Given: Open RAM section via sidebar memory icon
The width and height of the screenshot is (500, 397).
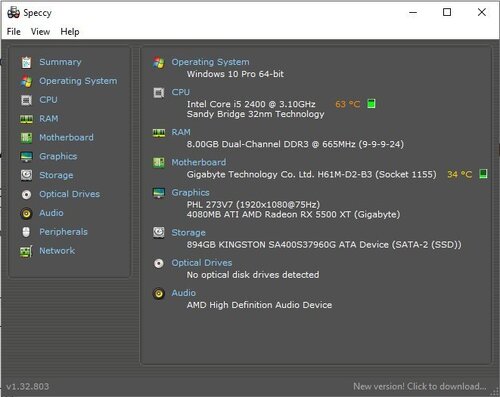Looking at the screenshot, I should coord(26,119).
